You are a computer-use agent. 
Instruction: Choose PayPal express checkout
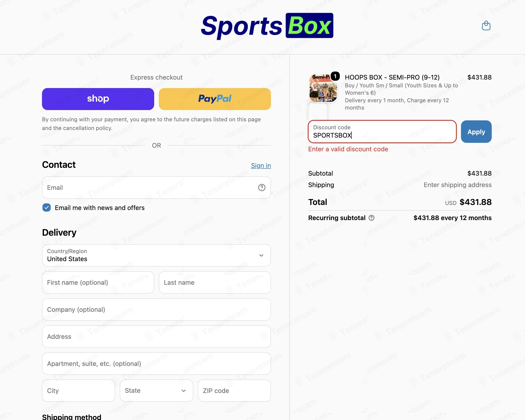[x=215, y=99]
